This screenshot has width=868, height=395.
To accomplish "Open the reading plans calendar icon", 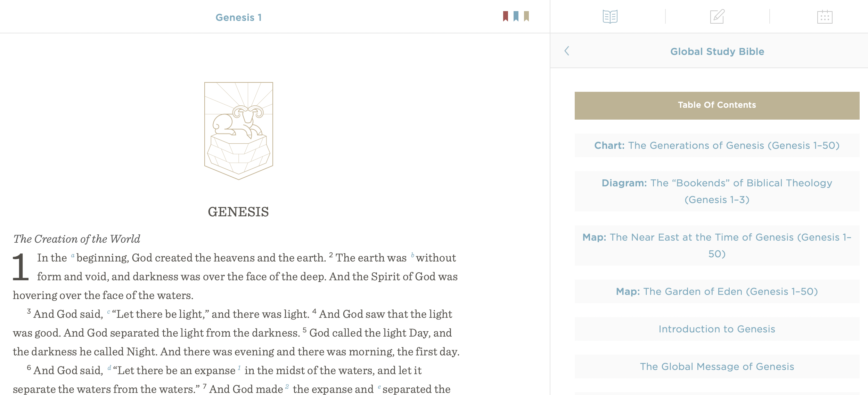I will [x=824, y=16].
